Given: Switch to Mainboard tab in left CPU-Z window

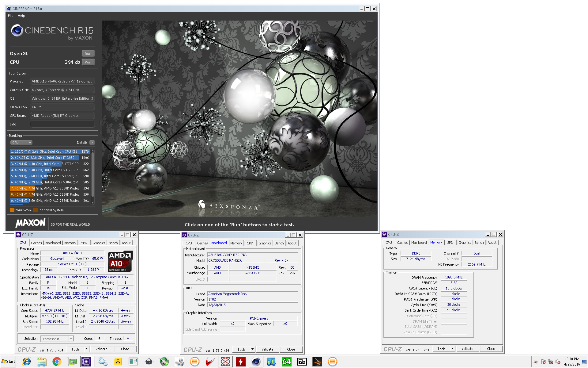Looking at the screenshot, I should 53,243.
